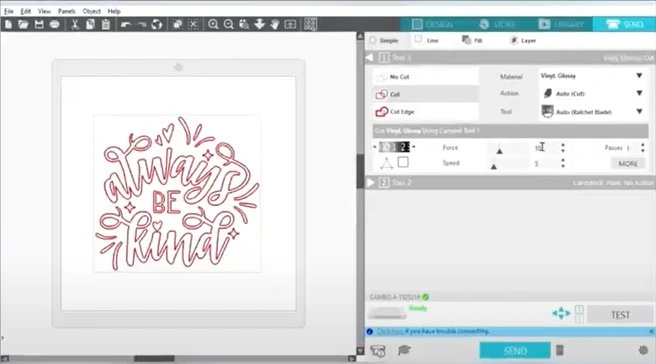Viewport: 656px width, 364px height.
Task: Collapse the Tool 1 section
Action: [370, 57]
